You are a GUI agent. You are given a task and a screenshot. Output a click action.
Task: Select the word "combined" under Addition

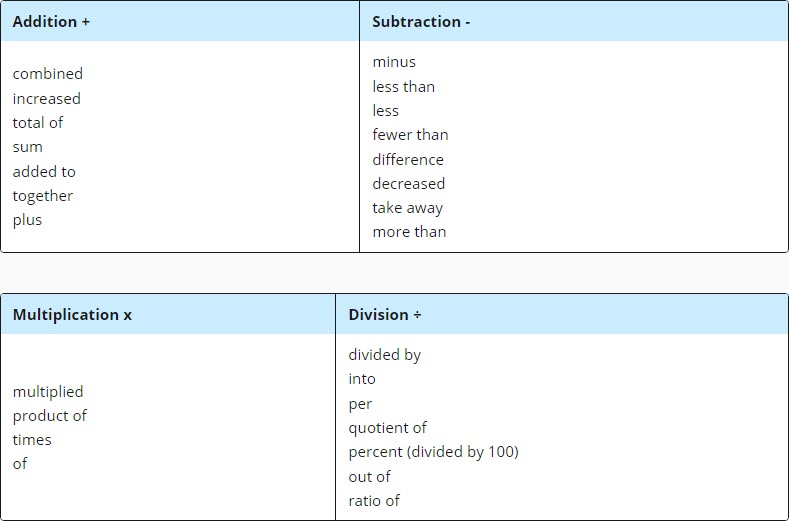pos(48,74)
